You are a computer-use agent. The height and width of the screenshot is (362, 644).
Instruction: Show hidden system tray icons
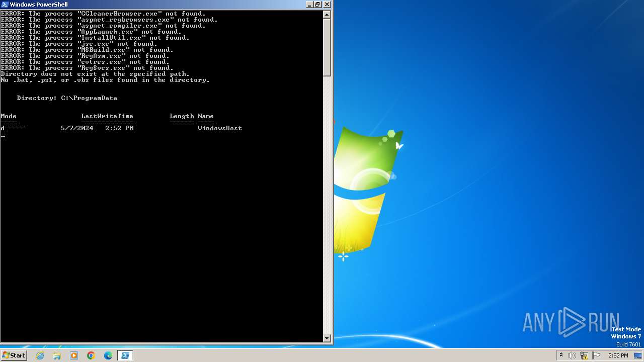click(x=561, y=355)
